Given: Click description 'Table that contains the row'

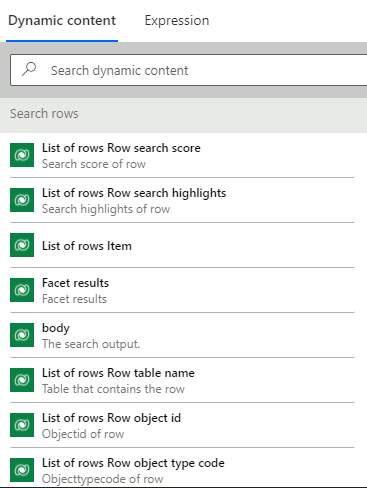Looking at the screenshot, I should pos(113,389).
